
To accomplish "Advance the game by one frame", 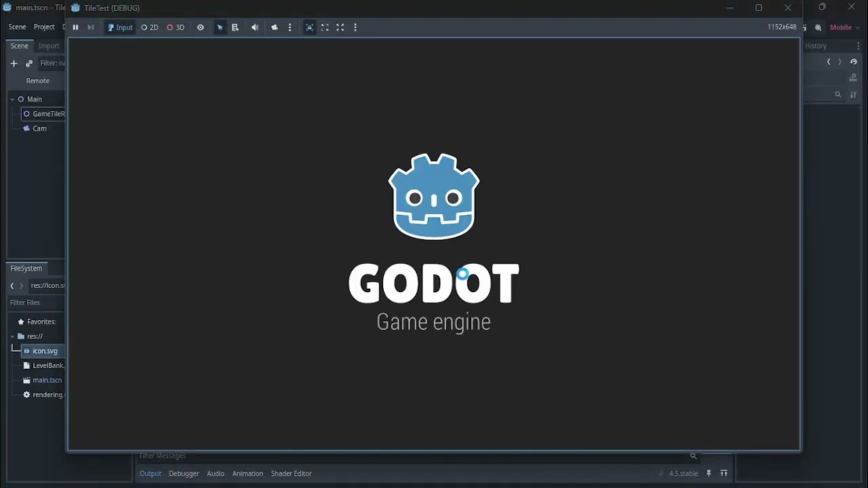I will tap(91, 28).
